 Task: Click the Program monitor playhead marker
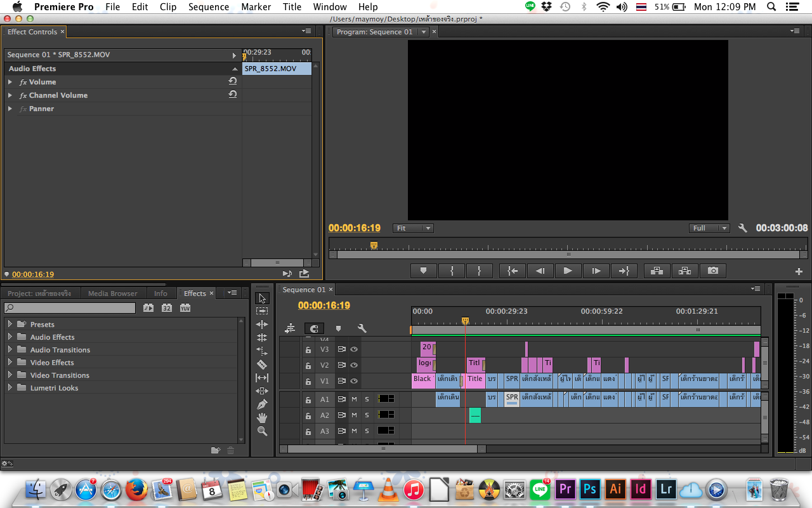(374, 245)
